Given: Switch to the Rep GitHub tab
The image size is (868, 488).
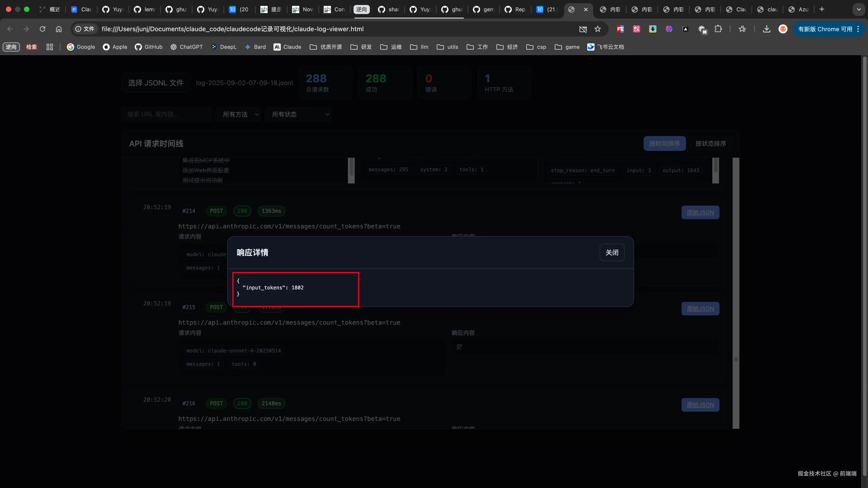Looking at the screenshot, I should click(515, 9).
